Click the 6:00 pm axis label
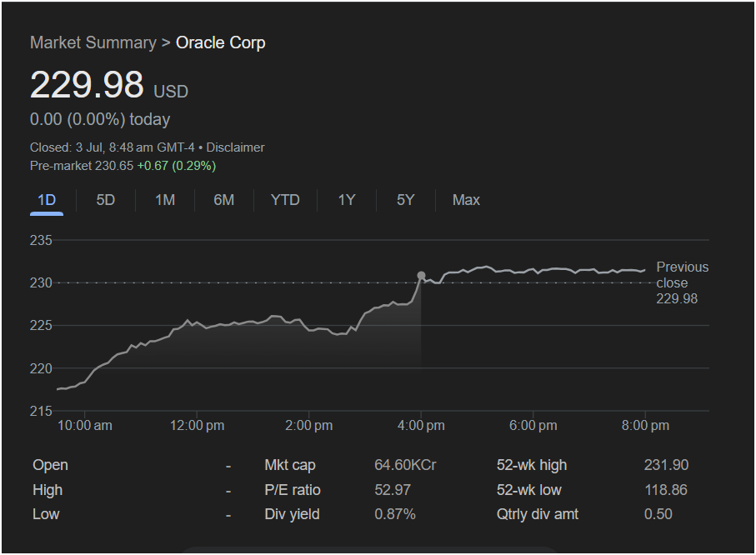 tap(533, 425)
